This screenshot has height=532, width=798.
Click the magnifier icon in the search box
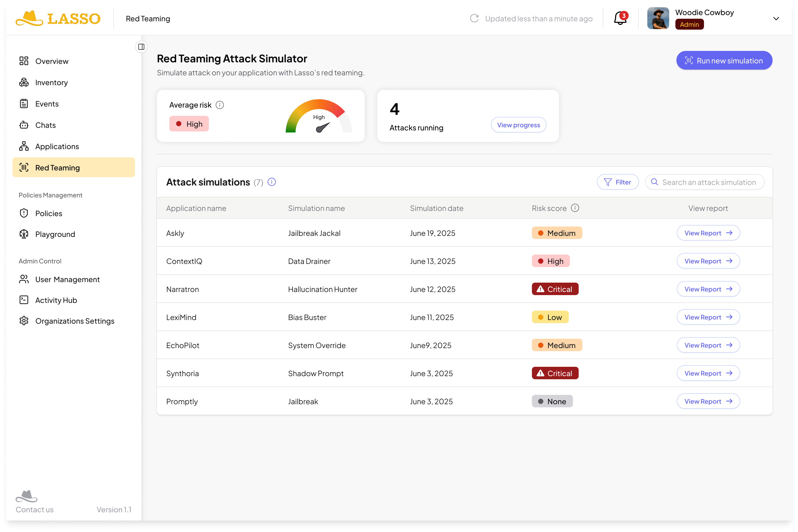click(x=655, y=182)
